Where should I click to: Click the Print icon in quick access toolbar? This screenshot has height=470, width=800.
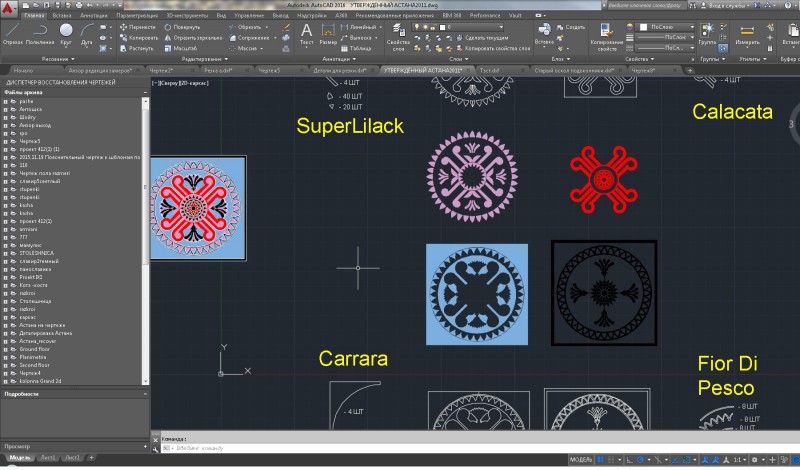(x=79, y=5)
